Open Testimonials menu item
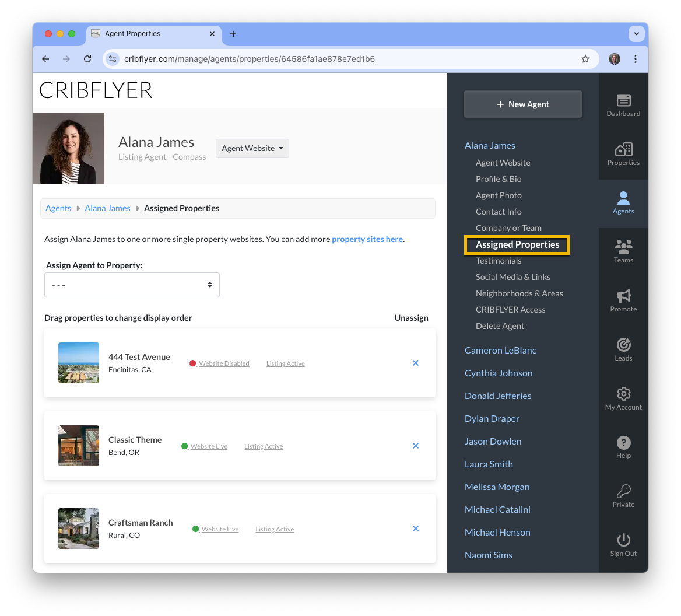Screen dimensions: 681x616 pos(499,261)
